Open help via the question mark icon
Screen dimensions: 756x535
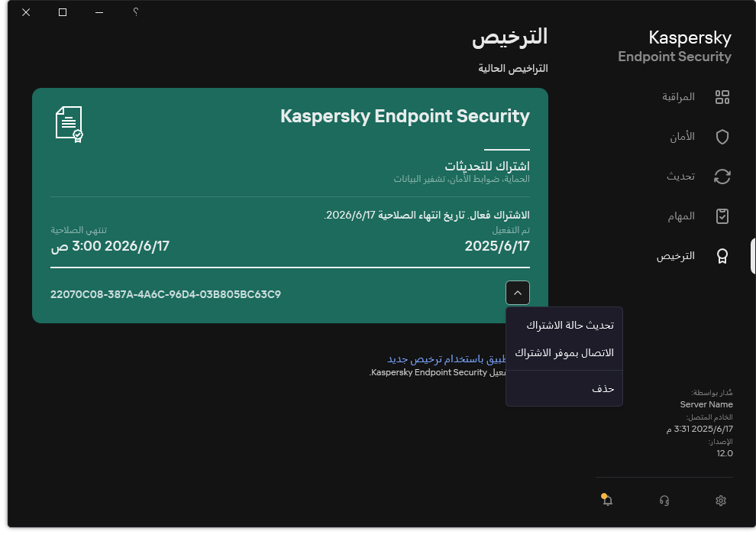[135, 12]
